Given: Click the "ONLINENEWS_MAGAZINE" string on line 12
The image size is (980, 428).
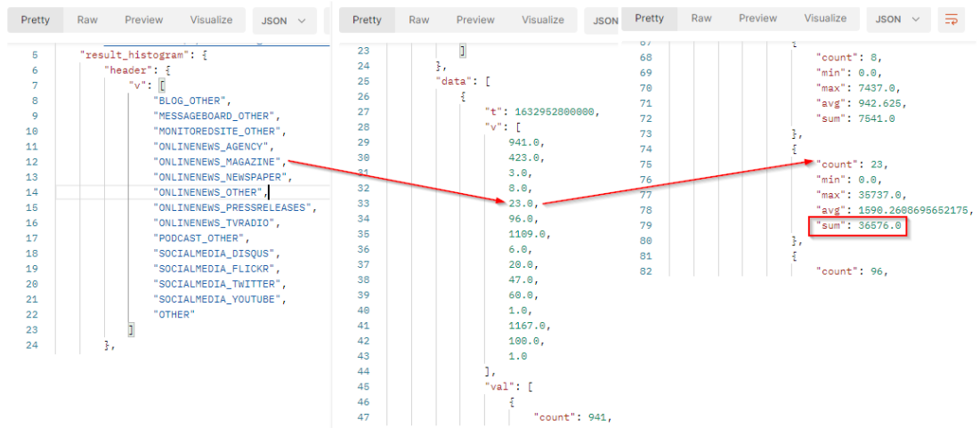Looking at the screenshot, I should [x=218, y=162].
